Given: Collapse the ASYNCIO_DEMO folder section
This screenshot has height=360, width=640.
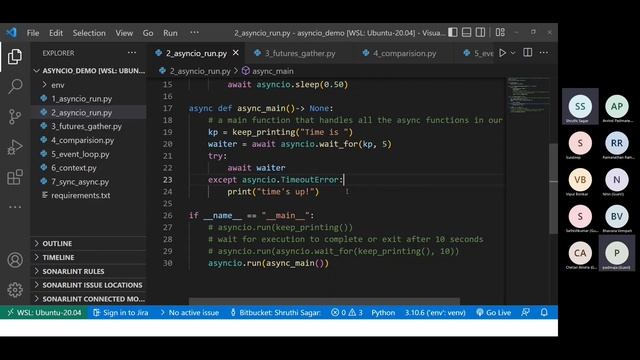Looking at the screenshot, I should point(89,71).
